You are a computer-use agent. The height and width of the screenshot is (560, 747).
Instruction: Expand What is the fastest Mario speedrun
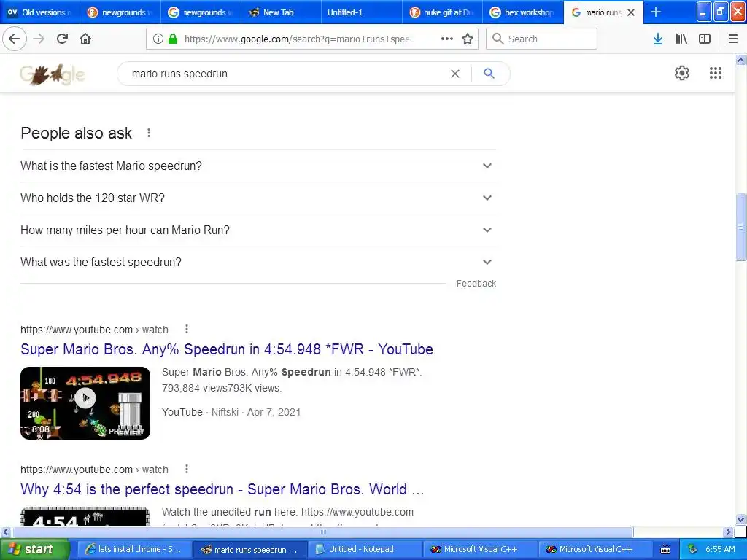click(x=258, y=166)
